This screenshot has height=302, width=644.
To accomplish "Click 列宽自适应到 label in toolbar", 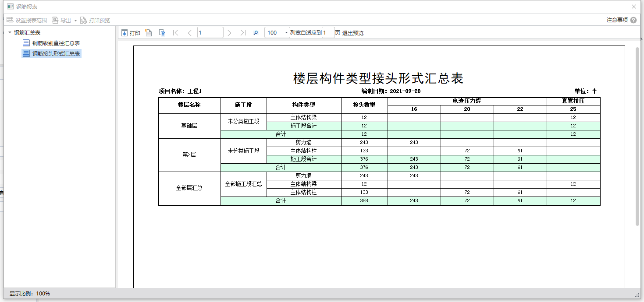I will pyautogui.click(x=306, y=33).
